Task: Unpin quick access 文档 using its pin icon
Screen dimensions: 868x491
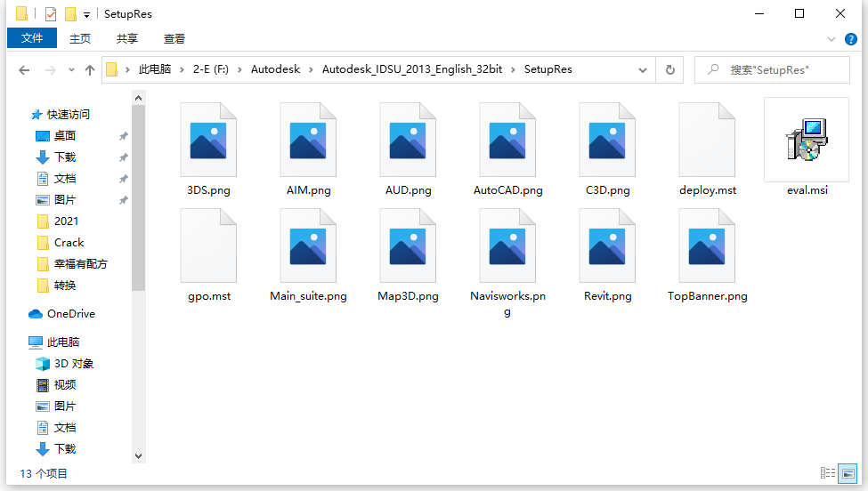Action: pyautogui.click(x=124, y=179)
